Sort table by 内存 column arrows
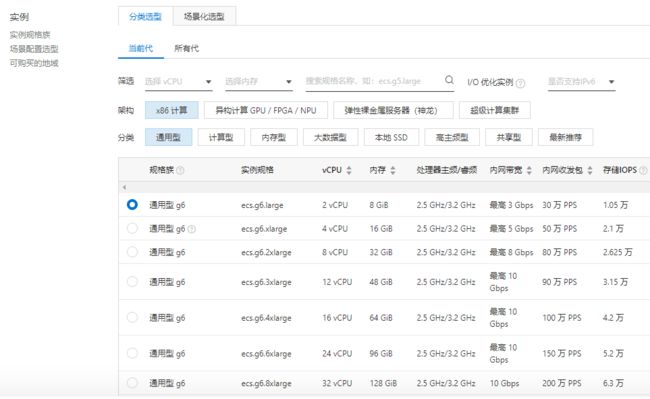This screenshot has width=650, height=399. 393,170
